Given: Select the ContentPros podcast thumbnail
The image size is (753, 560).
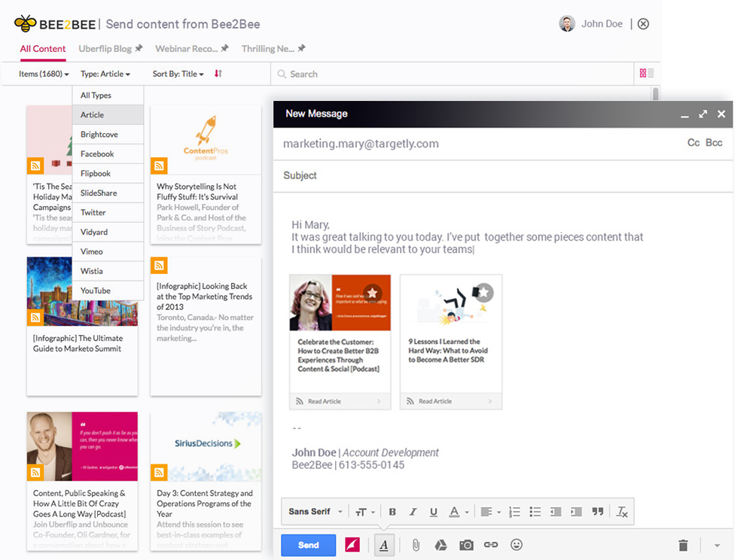Looking at the screenshot, I should tap(206, 140).
